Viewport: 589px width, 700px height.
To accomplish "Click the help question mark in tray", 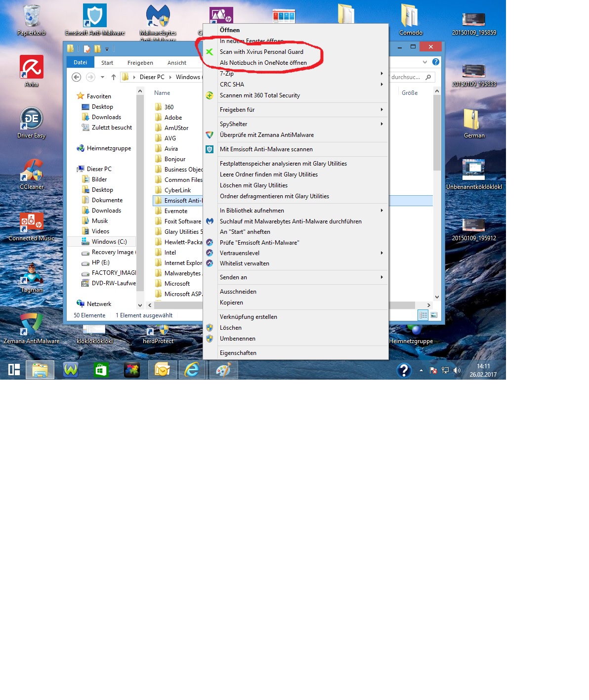I will click(x=404, y=370).
